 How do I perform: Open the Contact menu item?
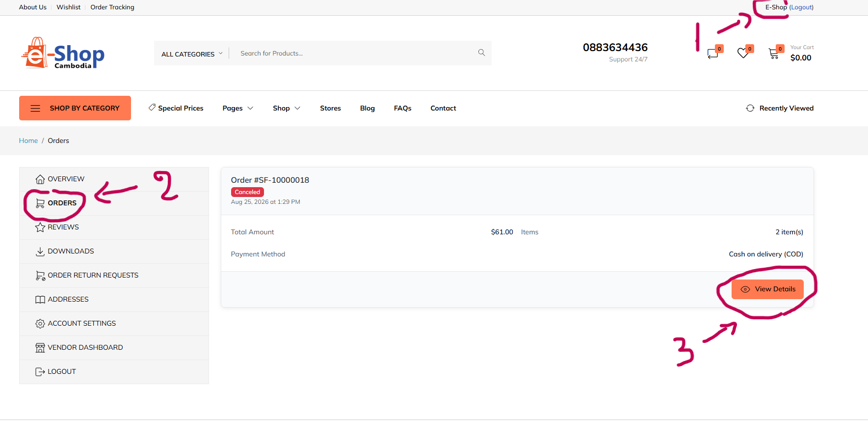tap(443, 108)
